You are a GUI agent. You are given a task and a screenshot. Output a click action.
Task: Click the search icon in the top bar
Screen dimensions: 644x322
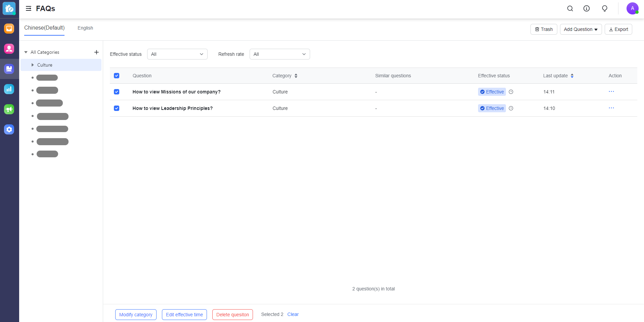pyautogui.click(x=570, y=8)
